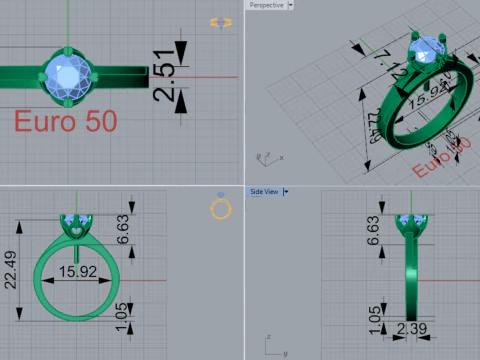Select the 1.05 dimension in the front view

click(122, 317)
